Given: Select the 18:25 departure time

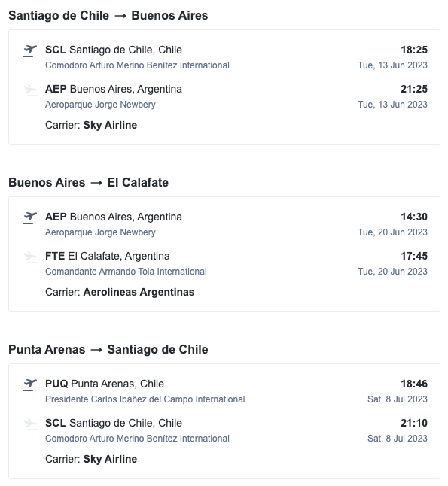Looking at the screenshot, I should click(414, 50).
